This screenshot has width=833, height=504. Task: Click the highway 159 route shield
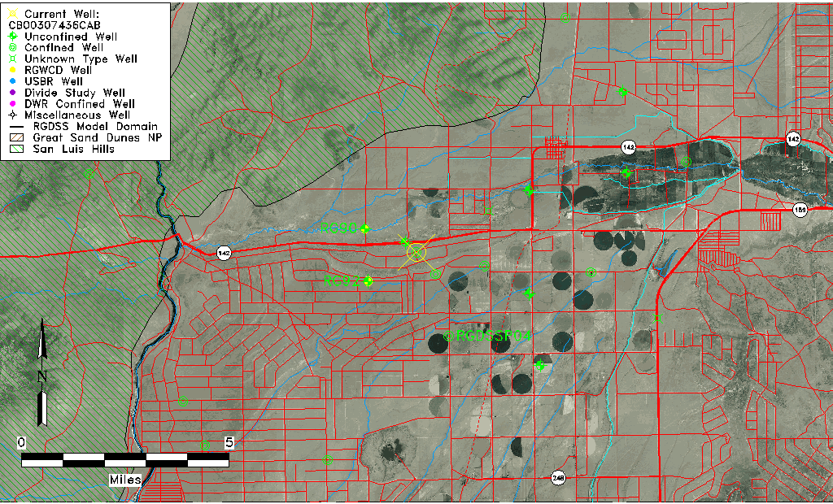click(x=800, y=210)
